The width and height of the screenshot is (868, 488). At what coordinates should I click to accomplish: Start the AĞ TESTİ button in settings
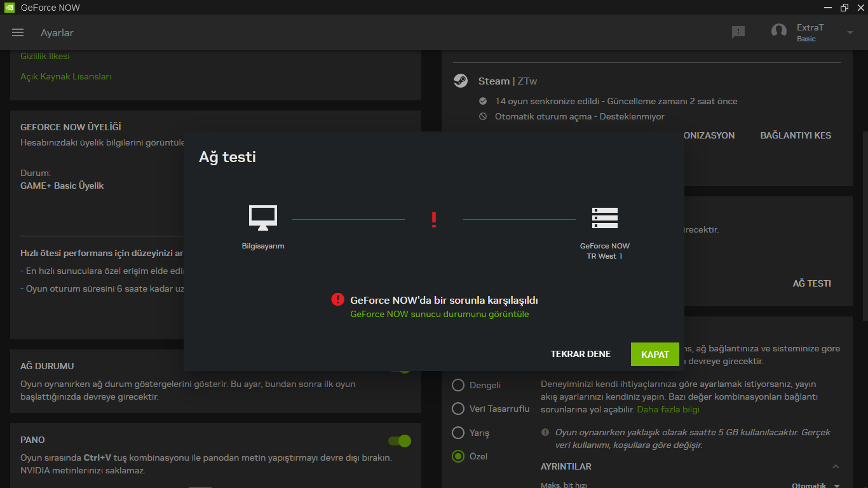coord(812,283)
